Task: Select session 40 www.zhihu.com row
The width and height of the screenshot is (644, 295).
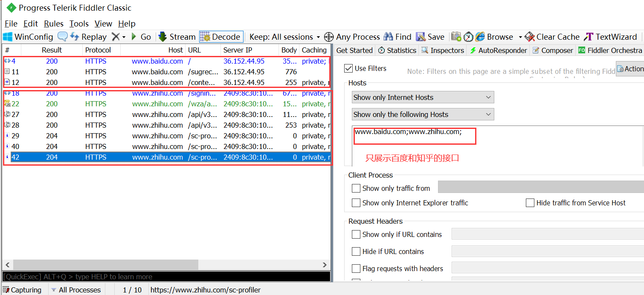Action: point(166,146)
